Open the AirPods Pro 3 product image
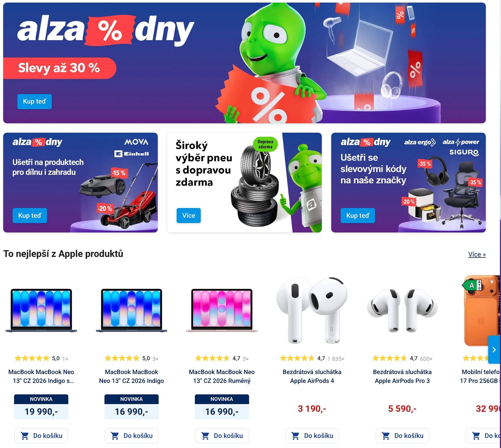The image size is (501, 448). coord(402,311)
